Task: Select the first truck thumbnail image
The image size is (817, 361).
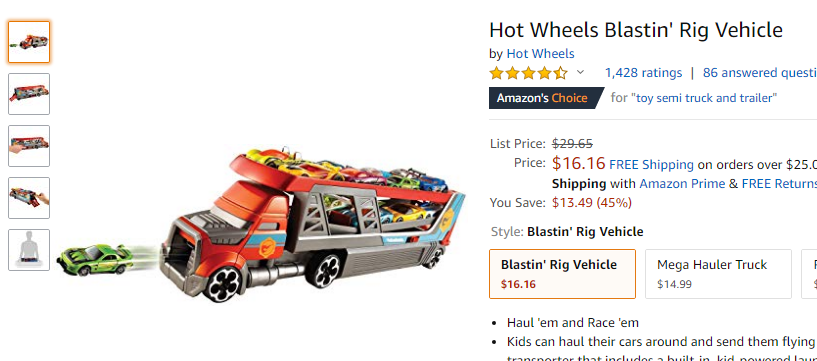Action: (x=29, y=42)
